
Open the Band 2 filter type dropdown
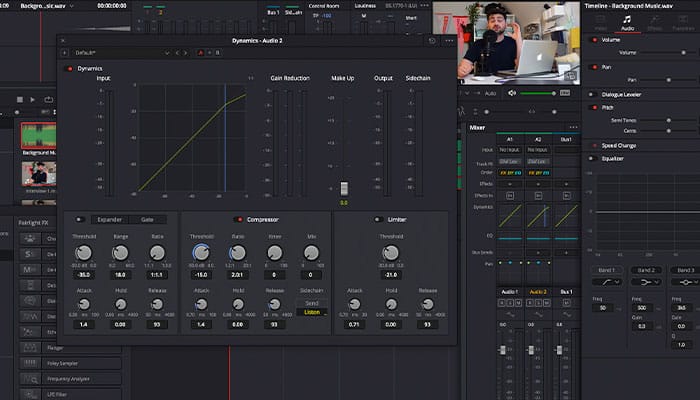coord(646,282)
